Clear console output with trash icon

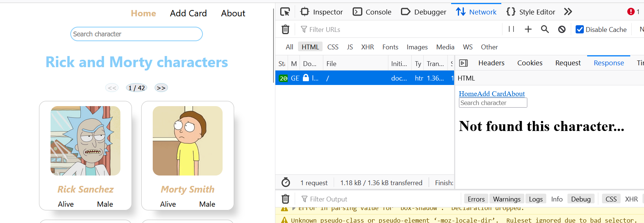click(285, 199)
